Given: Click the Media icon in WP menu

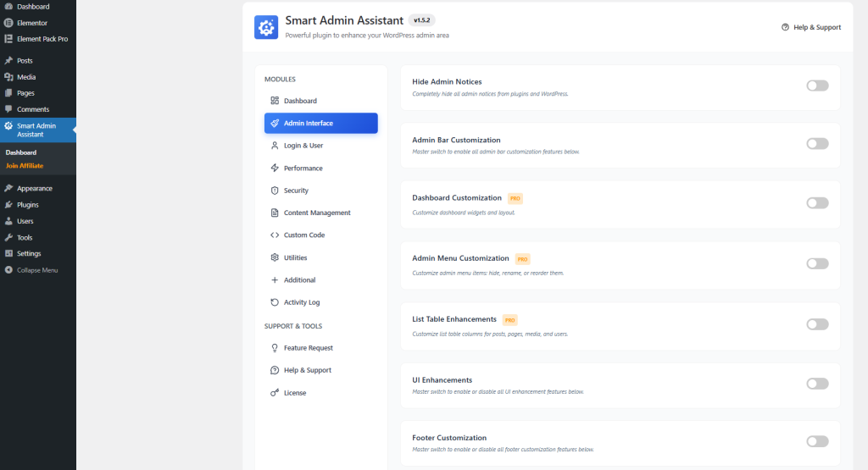Looking at the screenshot, I should pos(8,77).
